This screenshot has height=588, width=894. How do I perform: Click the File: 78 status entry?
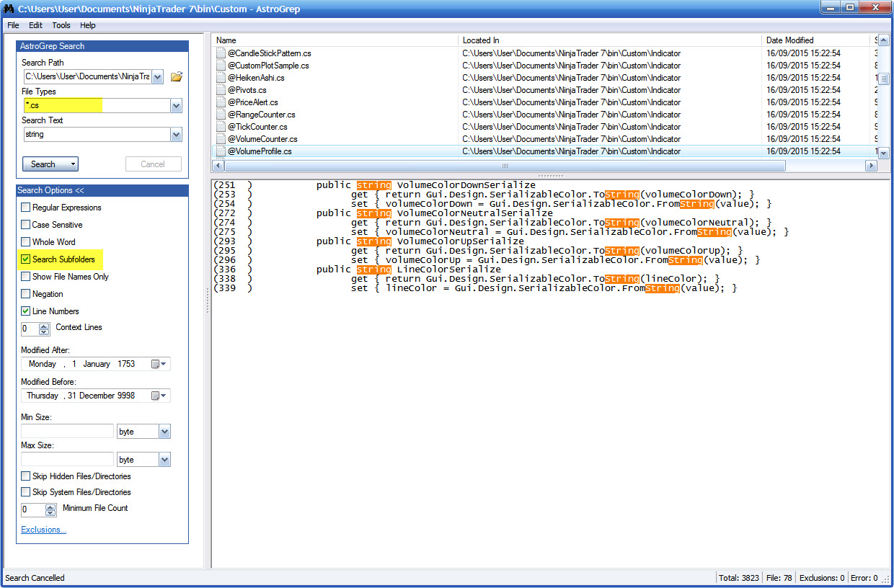pyautogui.click(x=780, y=578)
